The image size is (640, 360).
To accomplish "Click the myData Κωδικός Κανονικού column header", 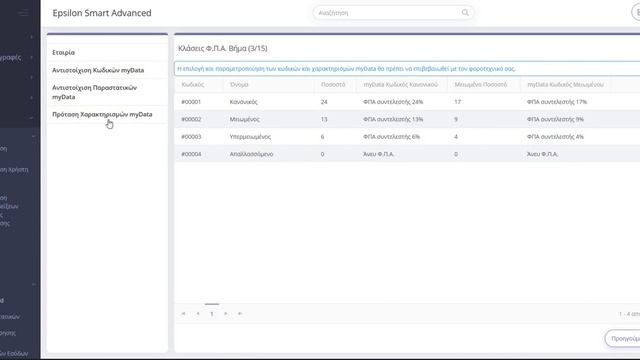I will [x=400, y=84].
